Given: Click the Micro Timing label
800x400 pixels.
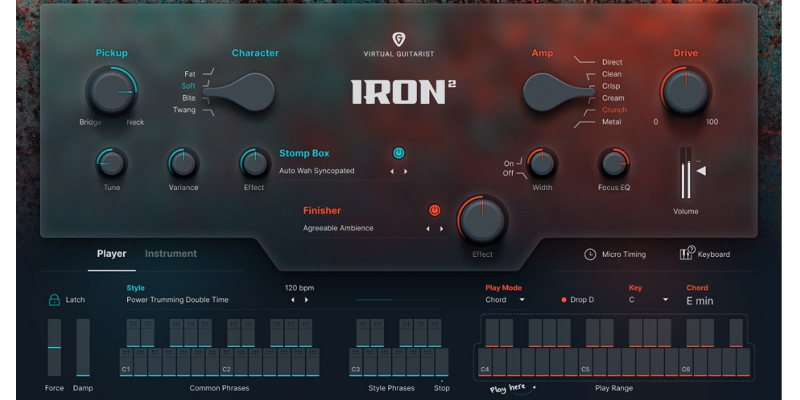Looking at the screenshot, I should [x=624, y=254].
